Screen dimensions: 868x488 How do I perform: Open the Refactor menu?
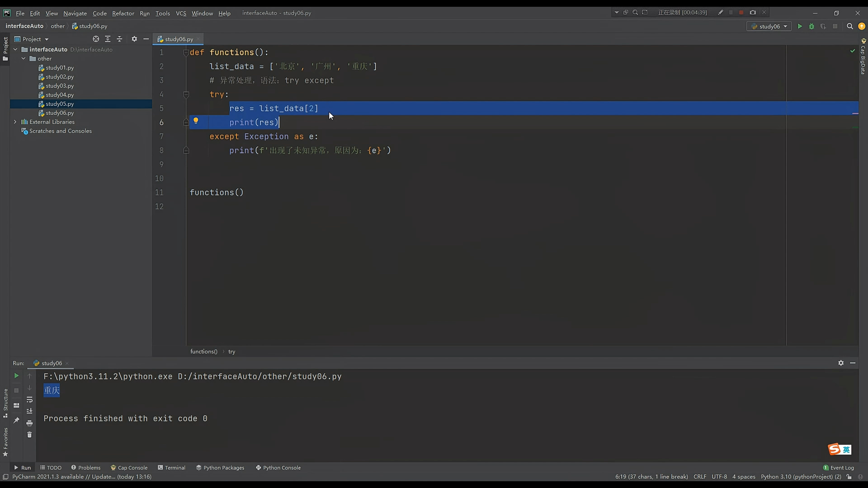[123, 13]
